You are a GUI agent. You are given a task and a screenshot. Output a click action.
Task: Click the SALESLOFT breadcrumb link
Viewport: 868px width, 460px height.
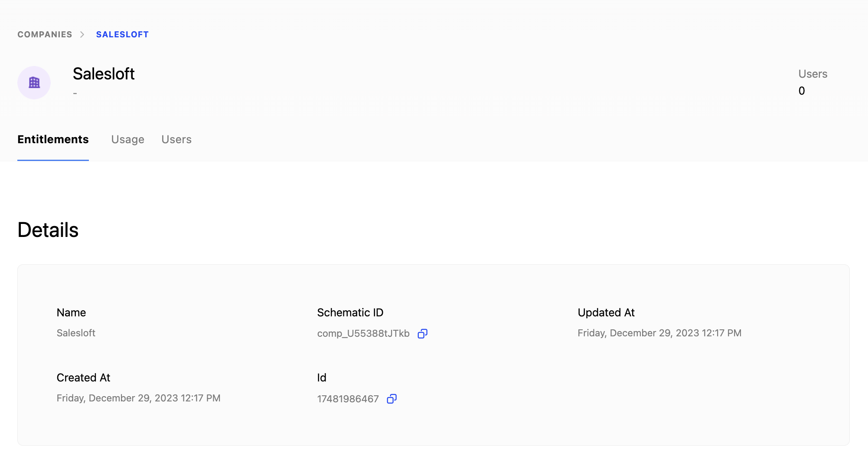coord(122,34)
